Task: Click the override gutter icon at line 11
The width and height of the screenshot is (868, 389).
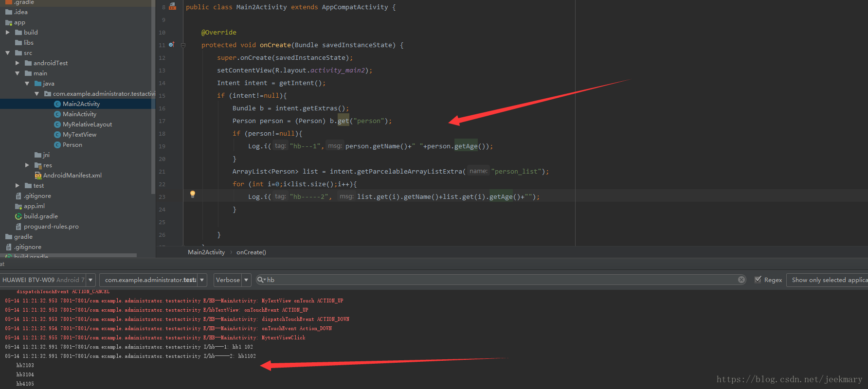Action: (172, 45)
